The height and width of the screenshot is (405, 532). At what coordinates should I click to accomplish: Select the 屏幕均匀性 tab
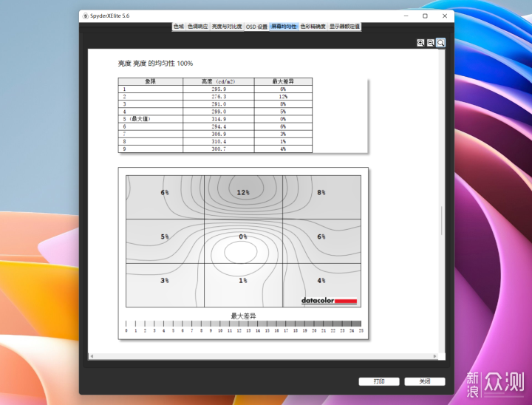point(284,27)
